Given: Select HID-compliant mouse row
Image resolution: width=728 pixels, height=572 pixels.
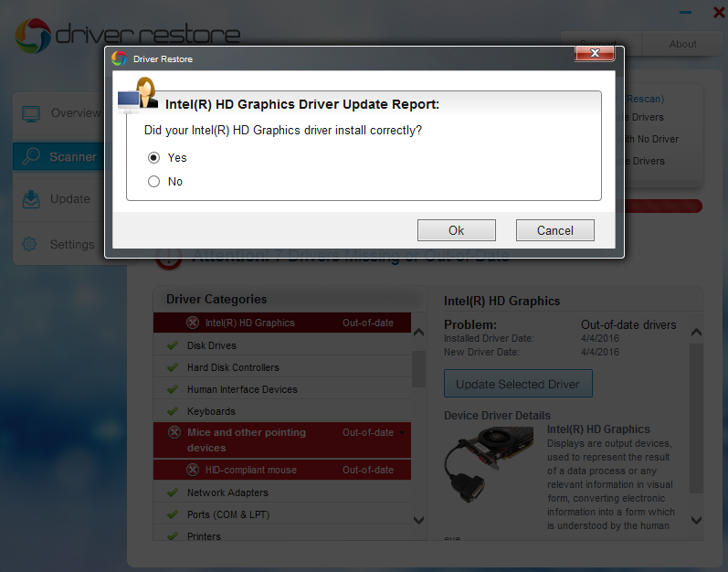Looking at the screenshot, I should [282, 470].
